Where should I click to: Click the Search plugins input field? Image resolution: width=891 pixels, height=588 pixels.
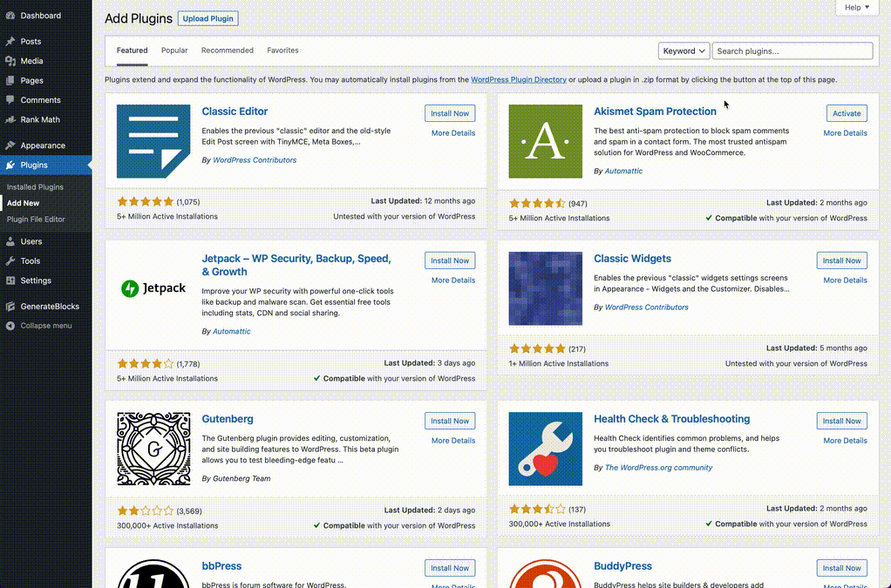792,51
